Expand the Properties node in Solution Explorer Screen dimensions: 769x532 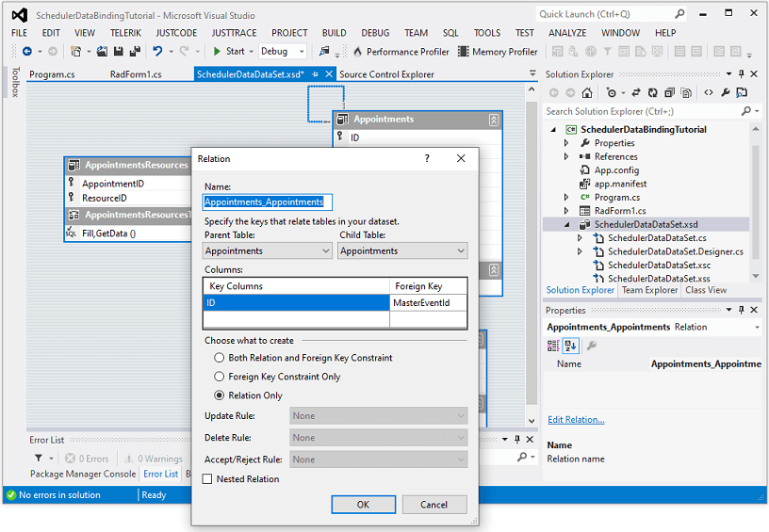(566, 143)
